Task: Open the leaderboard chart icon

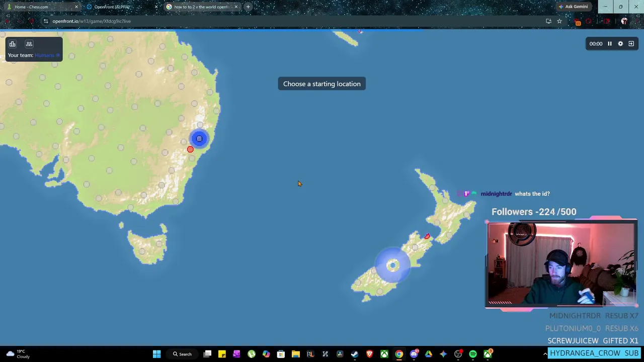Action: (x=13, y=44)
